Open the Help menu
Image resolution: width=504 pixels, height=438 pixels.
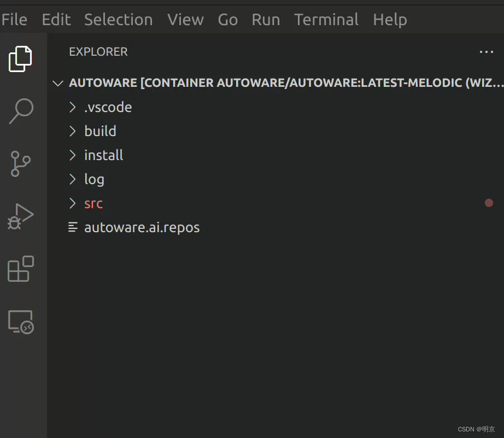[390, 20]
